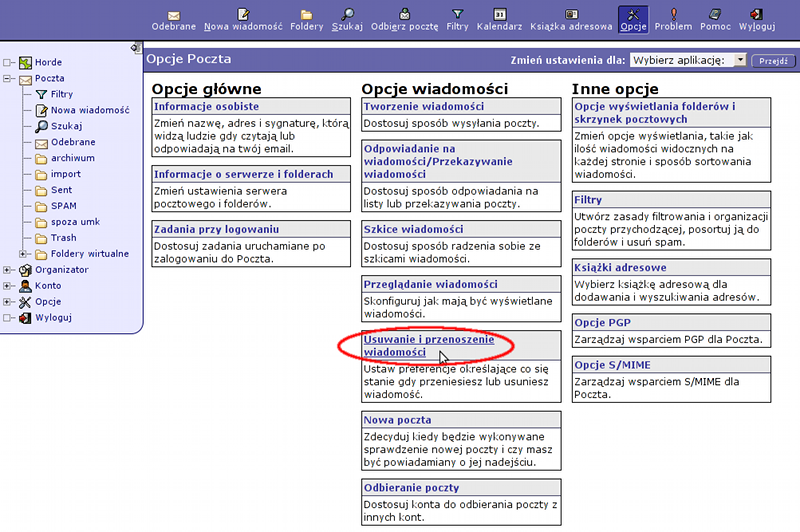Click the Opcje tools icon in sidebar
The height and width of the screenshot is (532, 800).
pos(26,302)
